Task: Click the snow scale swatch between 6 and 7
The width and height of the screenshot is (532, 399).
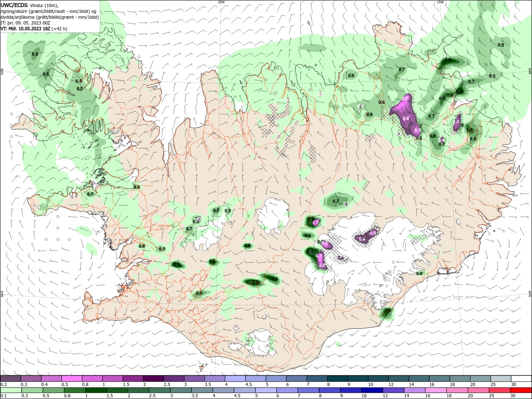Action: (296, 378)
